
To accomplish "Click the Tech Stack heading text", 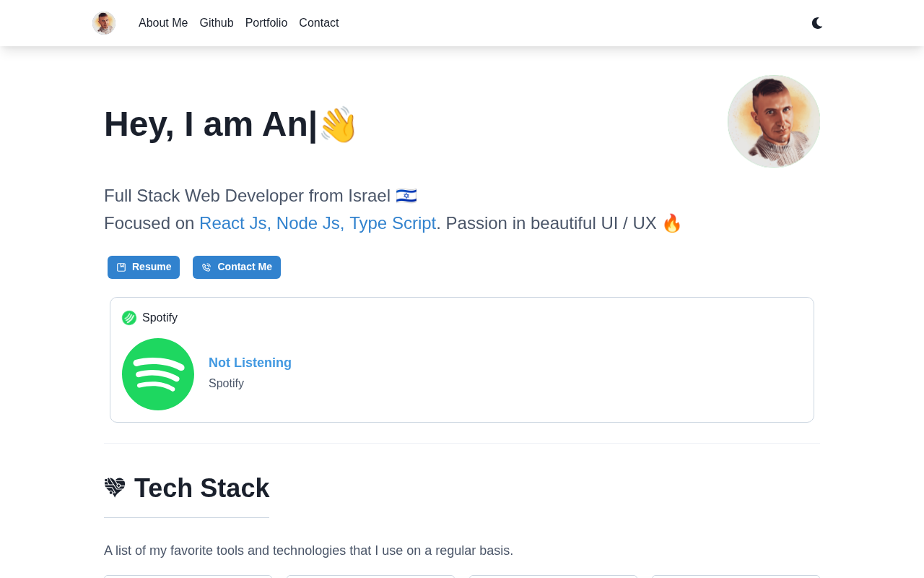I will tap(201, 488).
